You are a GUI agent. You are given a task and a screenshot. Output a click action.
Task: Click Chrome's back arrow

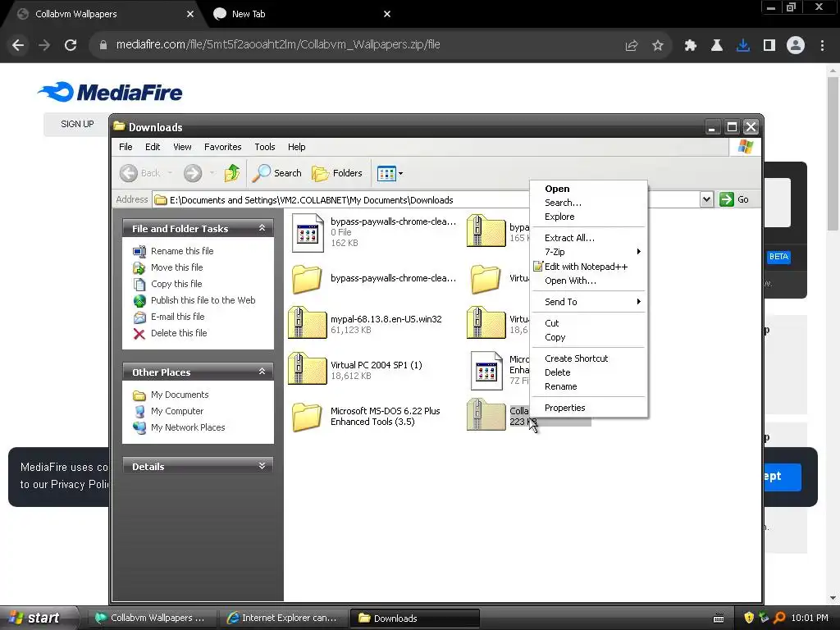coord(18,45)
